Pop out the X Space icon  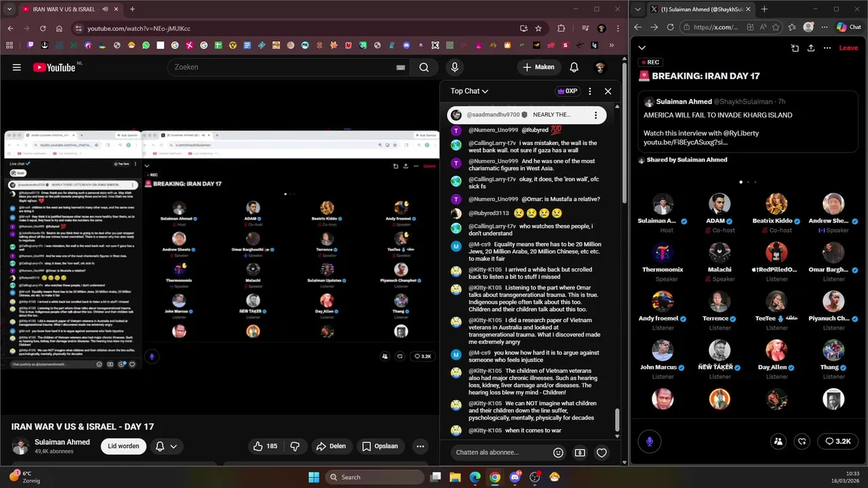tap(795, 48)
